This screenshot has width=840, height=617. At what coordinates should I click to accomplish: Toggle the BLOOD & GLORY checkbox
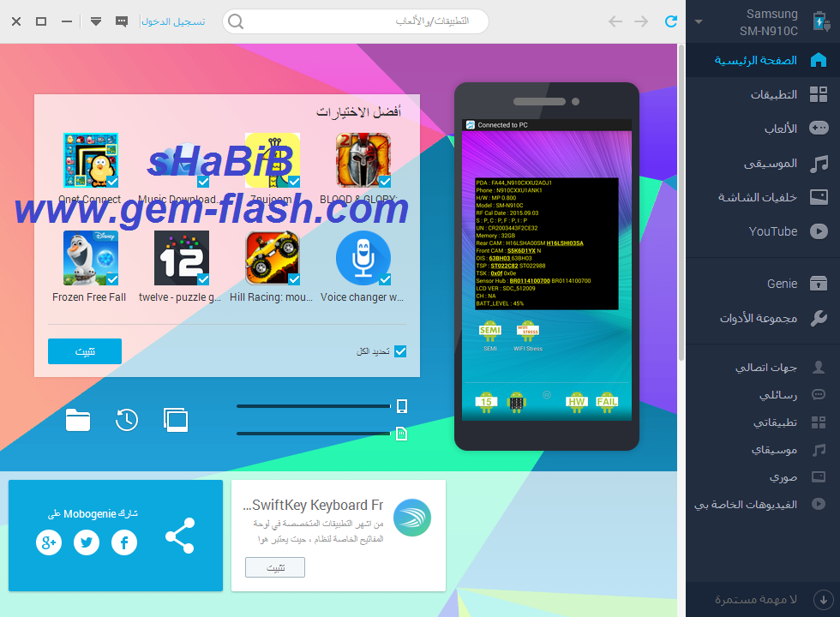(x=385, y=182)
